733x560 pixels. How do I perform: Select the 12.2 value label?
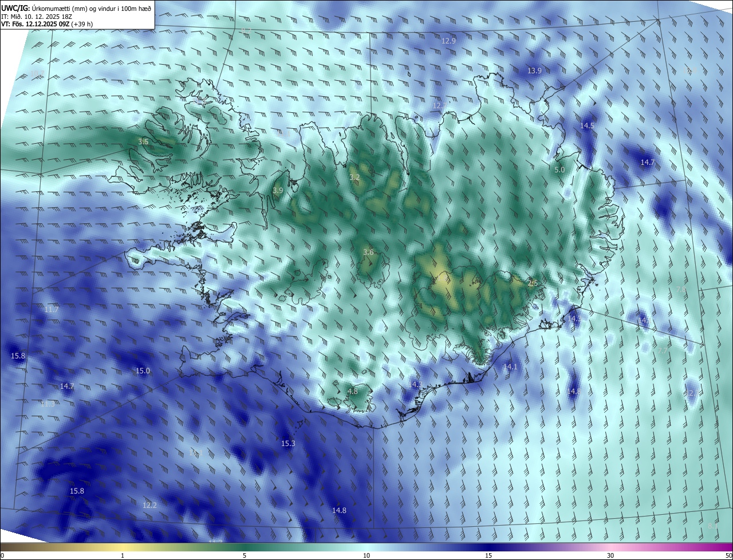[x=149, y=506]
